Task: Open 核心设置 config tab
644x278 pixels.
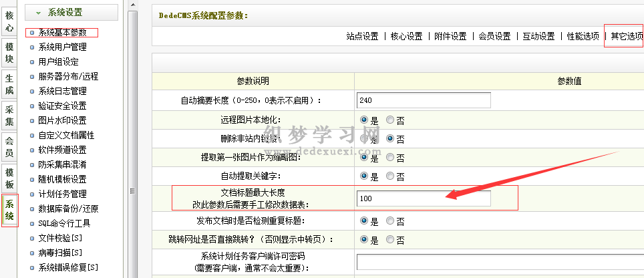Action: (407, 36)
